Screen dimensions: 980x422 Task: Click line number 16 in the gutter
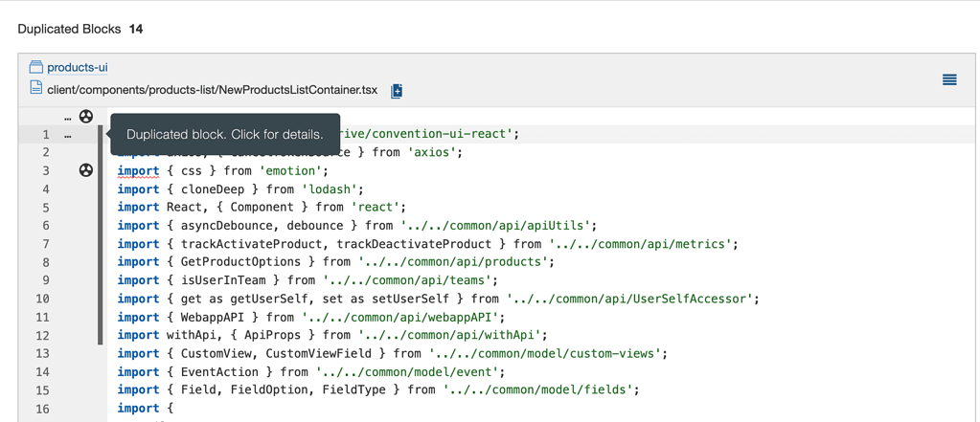[42, 409]
